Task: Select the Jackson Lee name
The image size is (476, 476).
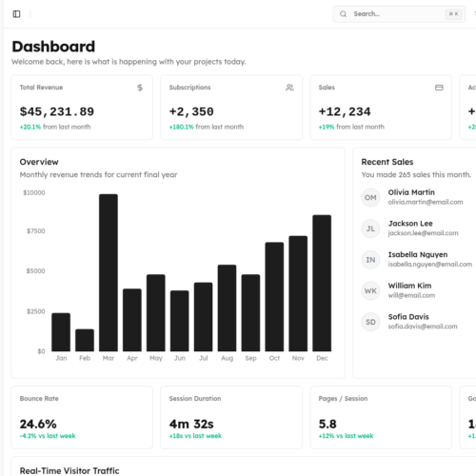Action: [410, 224]
